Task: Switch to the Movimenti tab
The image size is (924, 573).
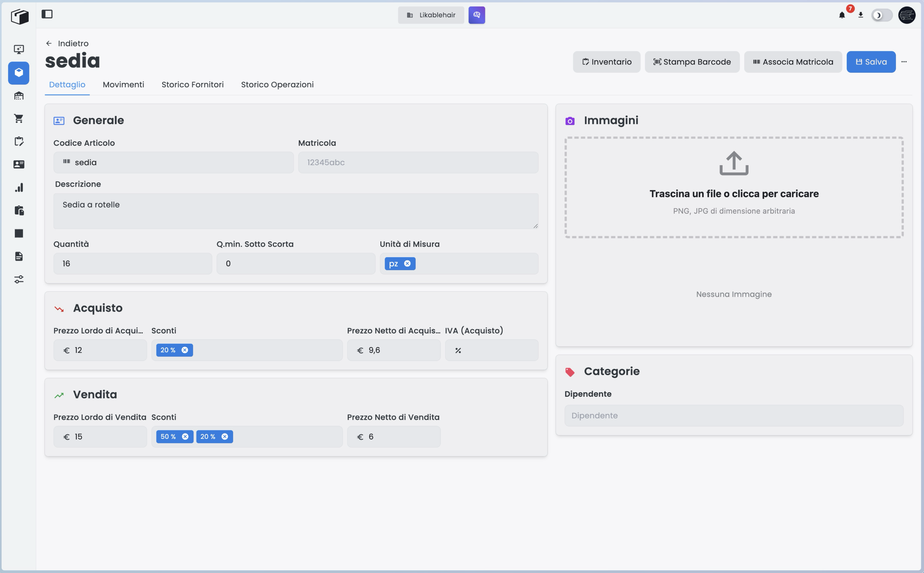Action: 123,85
